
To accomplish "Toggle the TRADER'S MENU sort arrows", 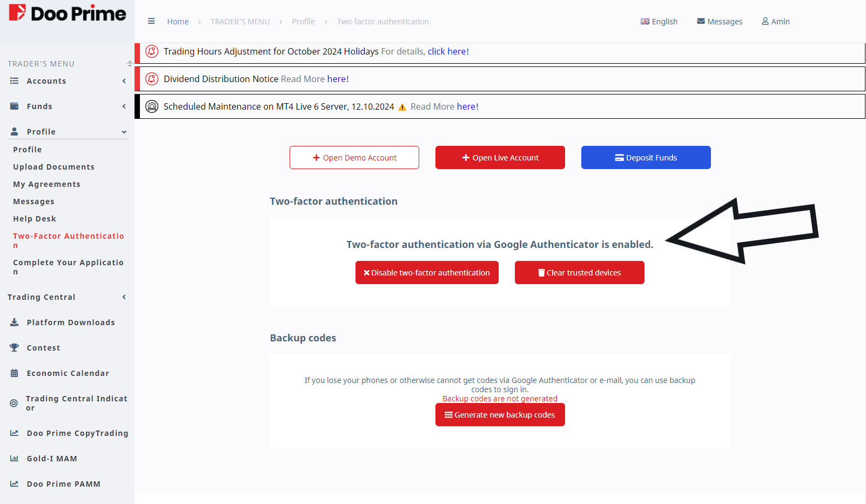I will click(130, 64).
